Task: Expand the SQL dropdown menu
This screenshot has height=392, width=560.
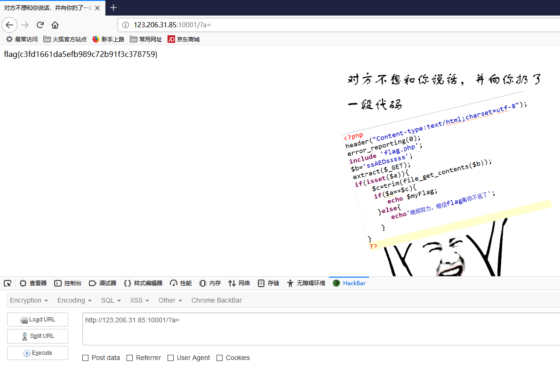Action: [111, 300]
